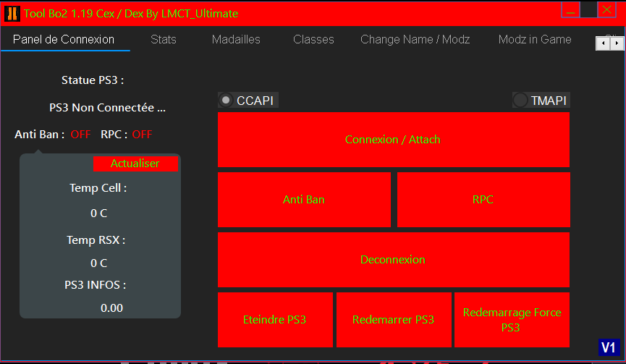This screenshot has height=364, width=626.
Task: Open the Panel de Connexion tab
Action: (x=64, y=39)
